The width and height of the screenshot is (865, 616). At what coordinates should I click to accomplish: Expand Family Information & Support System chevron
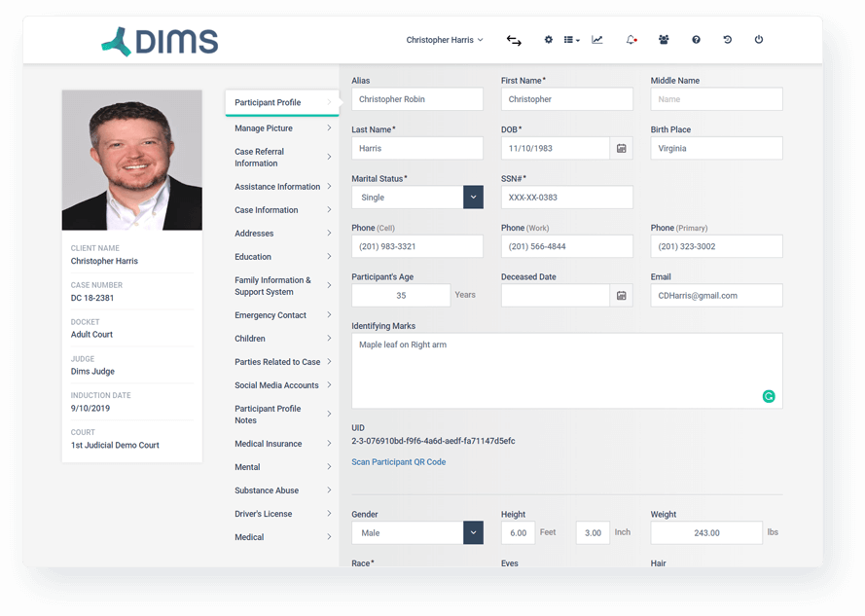pos(329,285)
